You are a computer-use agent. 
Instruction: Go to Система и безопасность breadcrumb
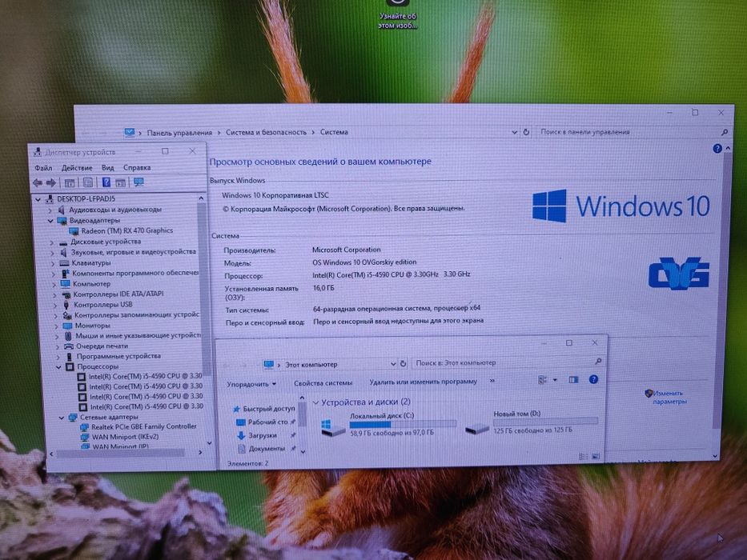[x=266, y=132]
